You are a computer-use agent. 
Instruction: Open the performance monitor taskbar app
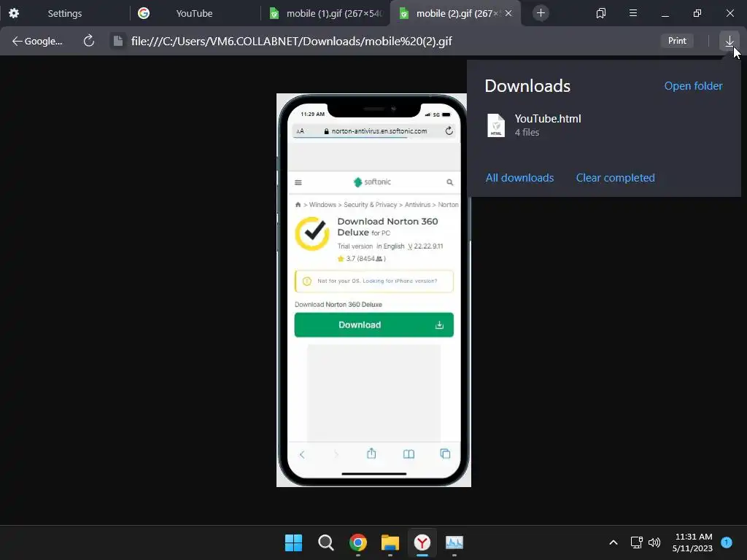[x=454, y=542]
